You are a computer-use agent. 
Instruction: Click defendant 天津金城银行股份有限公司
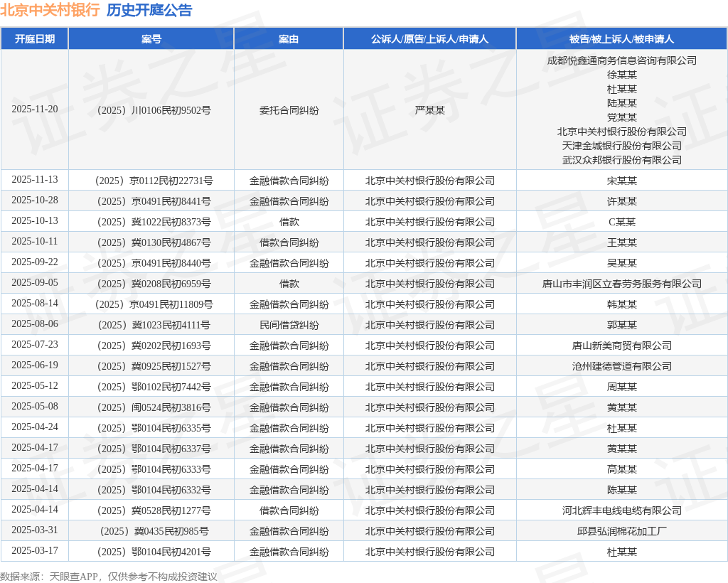click(x=621, y=146)
